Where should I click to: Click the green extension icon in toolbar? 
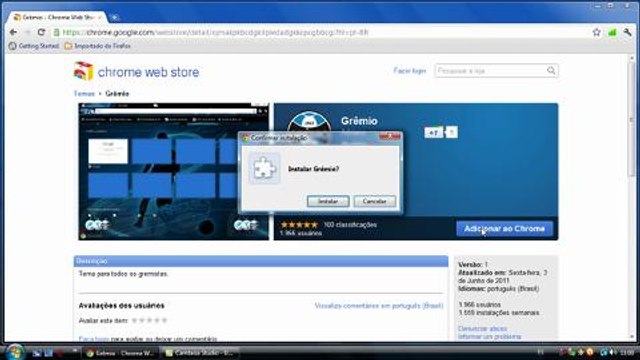pyautogui.click(x=612, y=32)
